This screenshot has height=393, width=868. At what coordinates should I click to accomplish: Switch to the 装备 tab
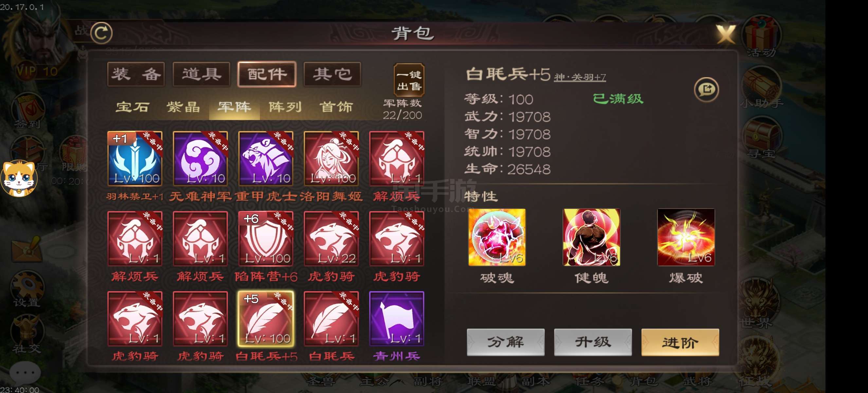point(136,74)
